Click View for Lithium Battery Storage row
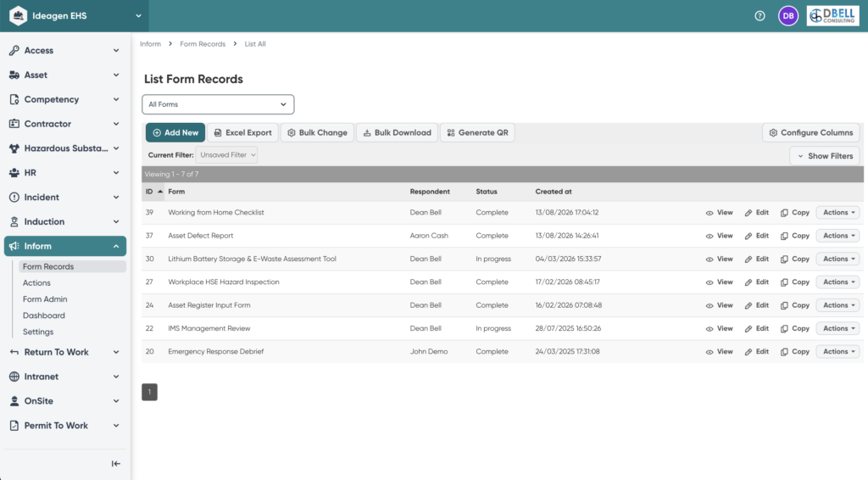868x480 pixels. point(719,260)
